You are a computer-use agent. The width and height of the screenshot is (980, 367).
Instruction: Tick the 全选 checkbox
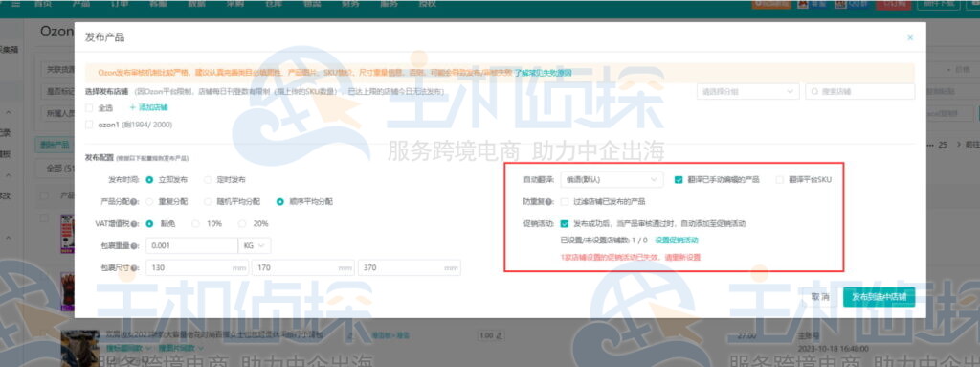(88, 107)
